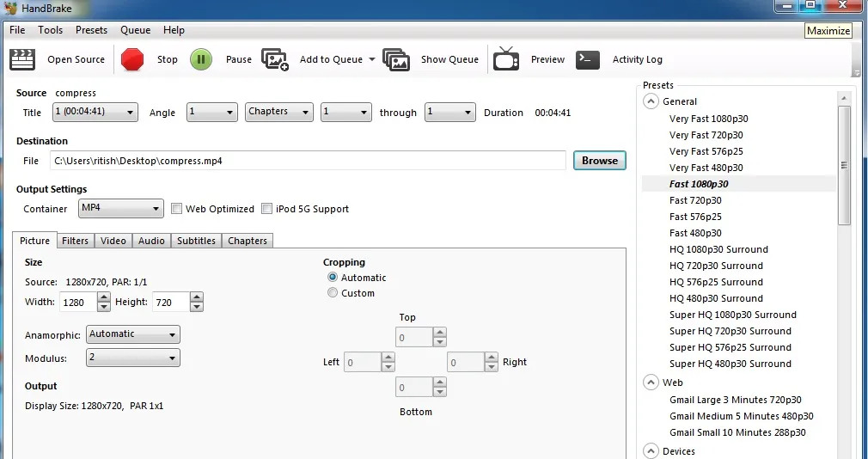This screenshot has width=868, height=459.
Task: Increase the Width value with up stepper
Action: [103, 297]
